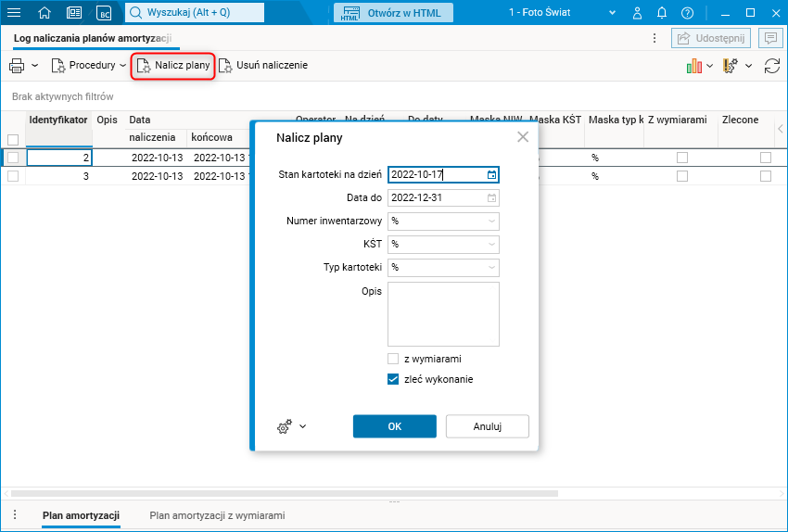The width and height of the screenshot is (788, 532).
Task: Confirm dialog with OK button
Action: pos(395,426)
